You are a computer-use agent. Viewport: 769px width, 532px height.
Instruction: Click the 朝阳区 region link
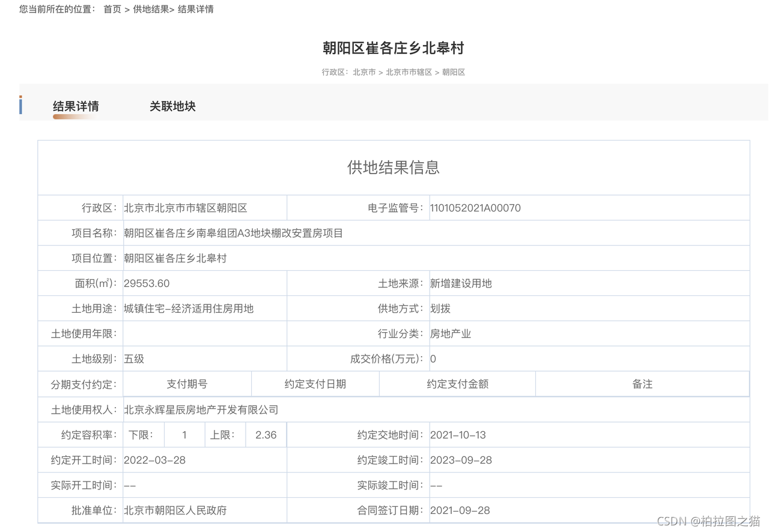coord(454,71)
